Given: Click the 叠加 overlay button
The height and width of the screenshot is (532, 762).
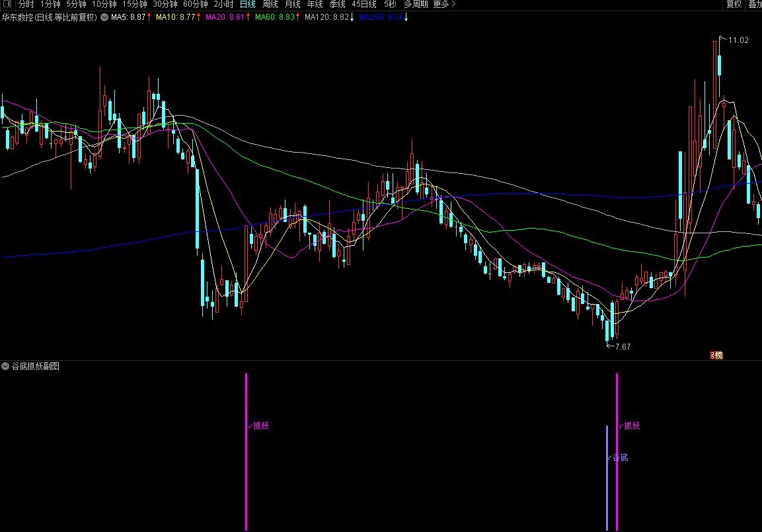Looking at the screenshot, I should click(x=755, y=5).
